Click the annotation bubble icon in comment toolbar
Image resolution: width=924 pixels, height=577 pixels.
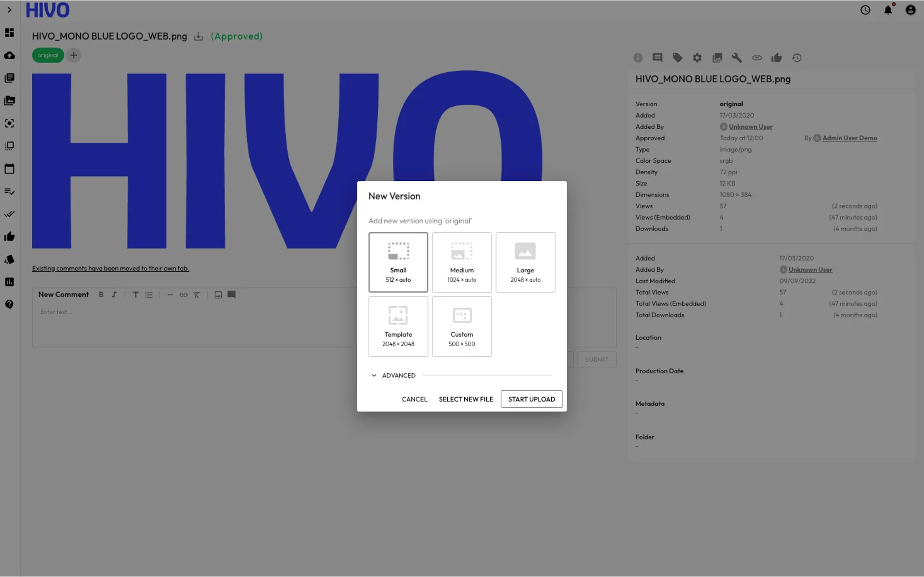[x=231, y=295]
